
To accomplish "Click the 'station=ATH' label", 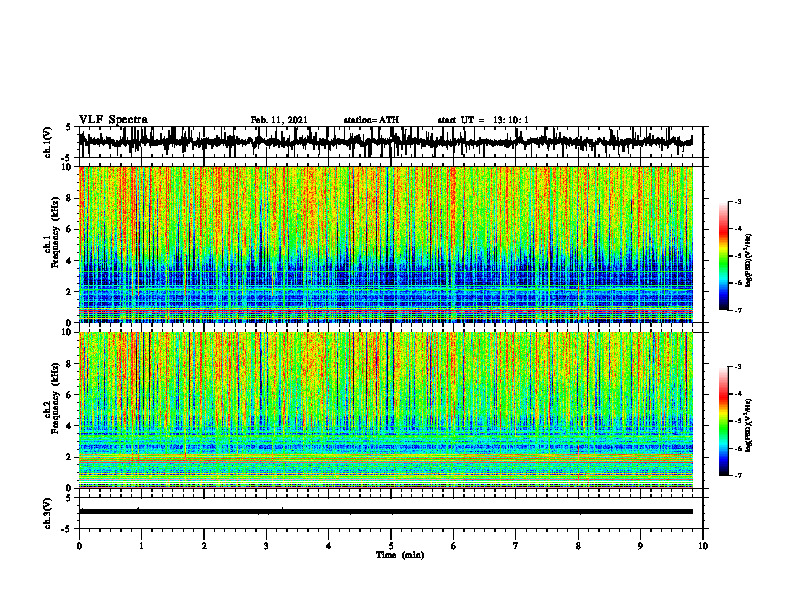I will pos(371,120).
